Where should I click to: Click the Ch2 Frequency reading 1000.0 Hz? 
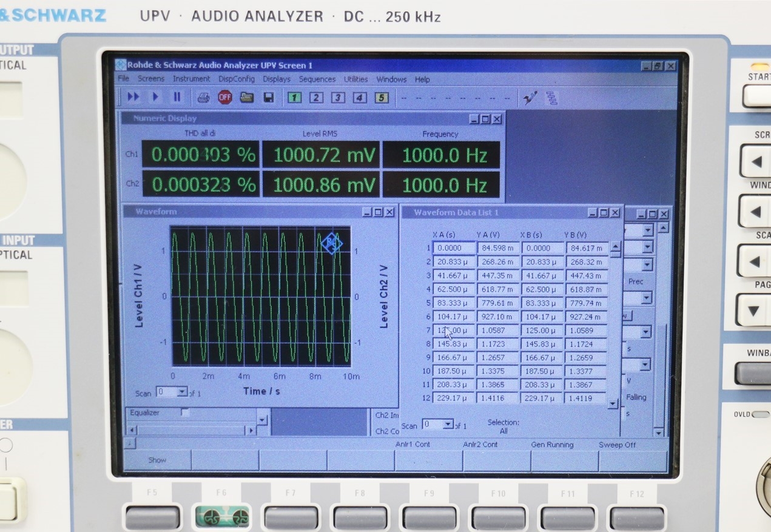coord(442,184)
